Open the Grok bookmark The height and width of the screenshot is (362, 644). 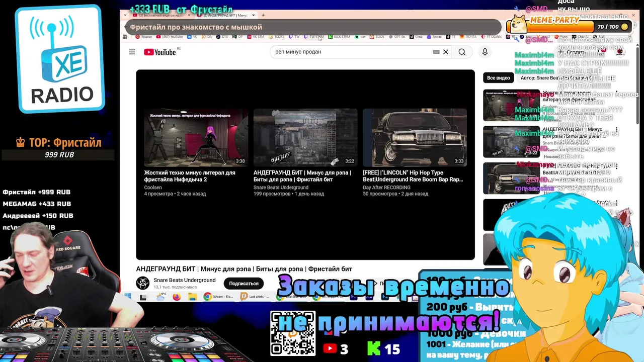416,37
